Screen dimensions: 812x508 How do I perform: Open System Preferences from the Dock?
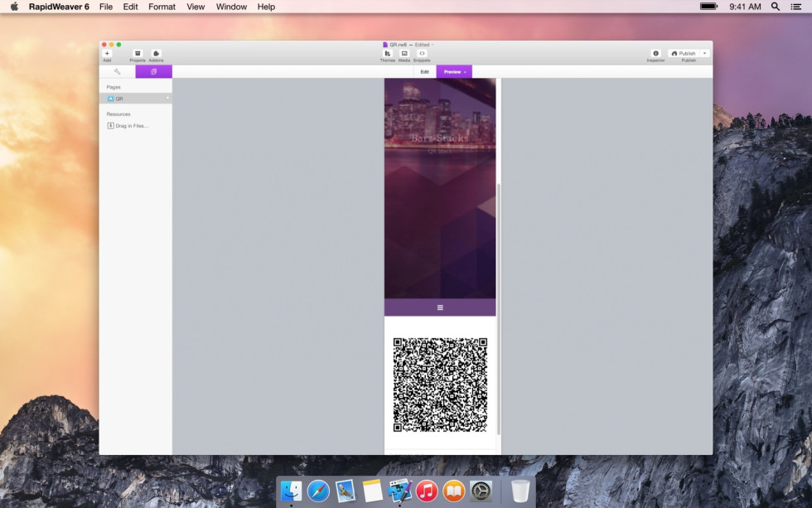click(481, 491)
